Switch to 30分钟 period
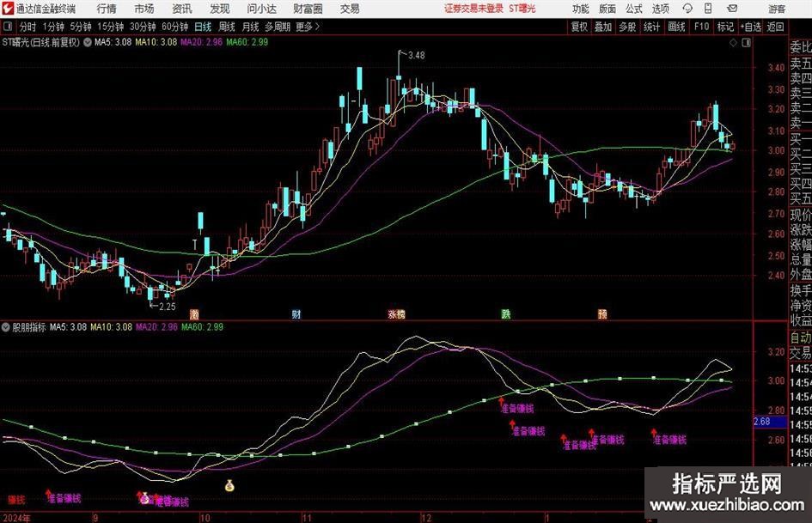The image size is (812, 523). [143, 27]
